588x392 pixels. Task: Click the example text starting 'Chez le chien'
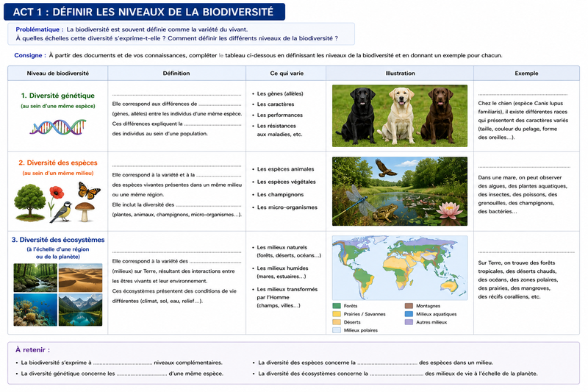(x=523, y=120)
